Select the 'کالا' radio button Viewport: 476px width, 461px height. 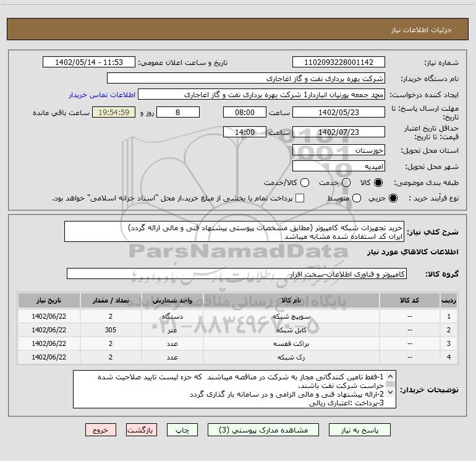coord(378,183)
